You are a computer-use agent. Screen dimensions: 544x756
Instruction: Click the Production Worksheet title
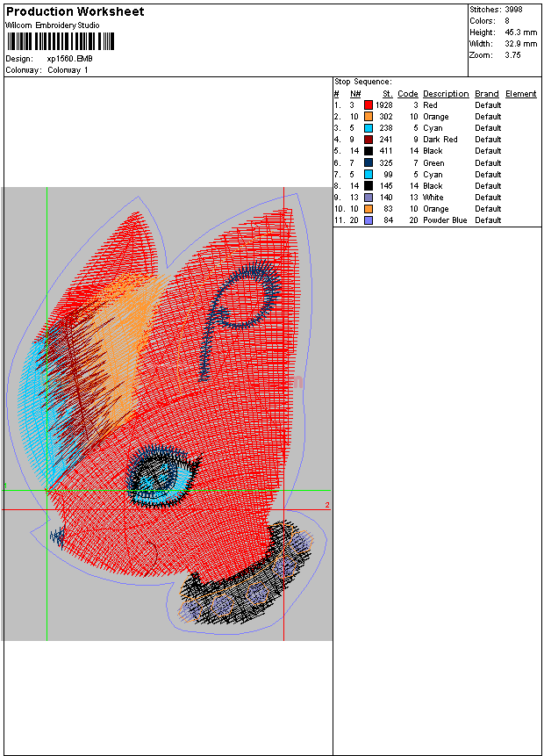pos(75,12)
